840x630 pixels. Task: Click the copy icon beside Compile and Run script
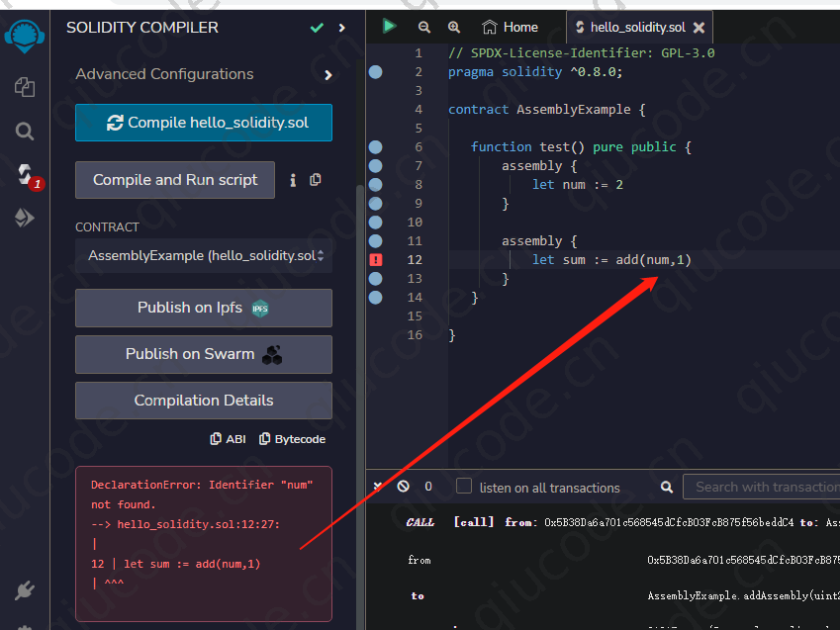click(316, 179)
